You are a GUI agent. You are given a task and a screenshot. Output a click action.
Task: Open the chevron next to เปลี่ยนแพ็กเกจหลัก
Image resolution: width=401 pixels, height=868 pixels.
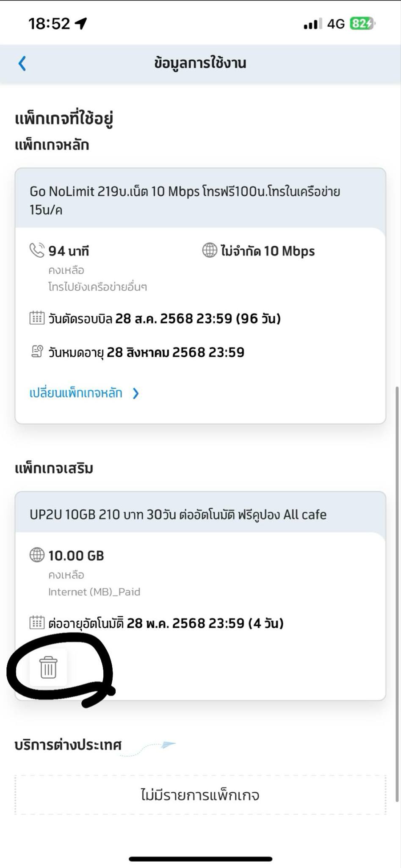coord(136,394)
